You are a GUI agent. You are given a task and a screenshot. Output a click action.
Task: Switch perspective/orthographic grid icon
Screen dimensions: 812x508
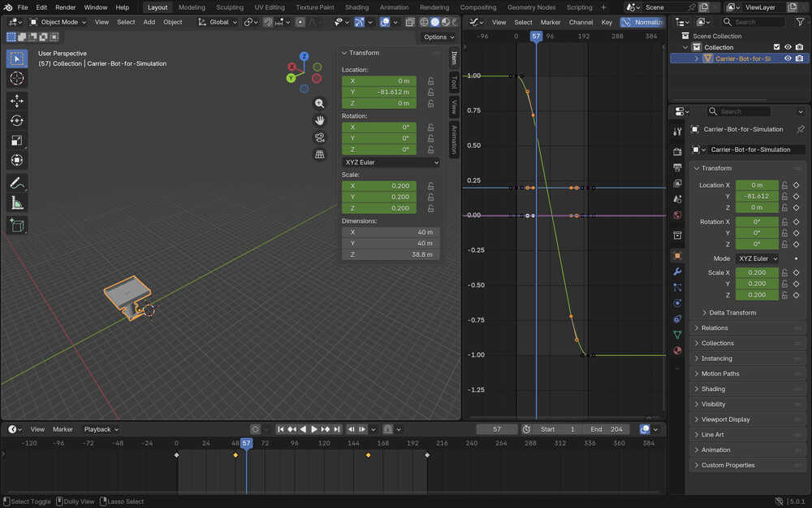319,154
